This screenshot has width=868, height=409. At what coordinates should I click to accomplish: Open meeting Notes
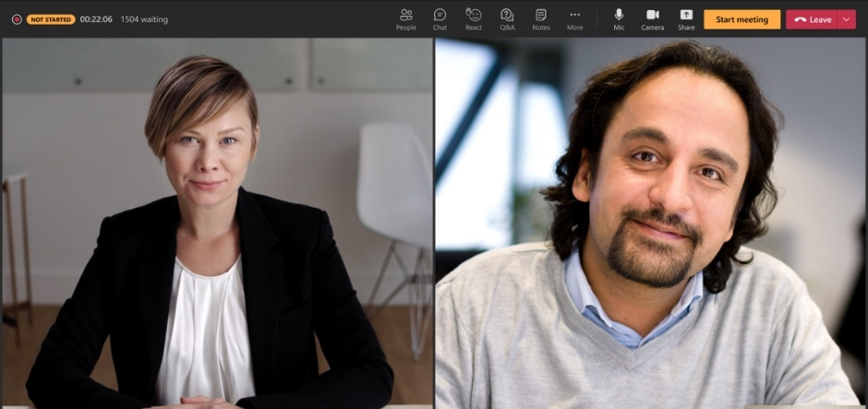coord(541,18)
